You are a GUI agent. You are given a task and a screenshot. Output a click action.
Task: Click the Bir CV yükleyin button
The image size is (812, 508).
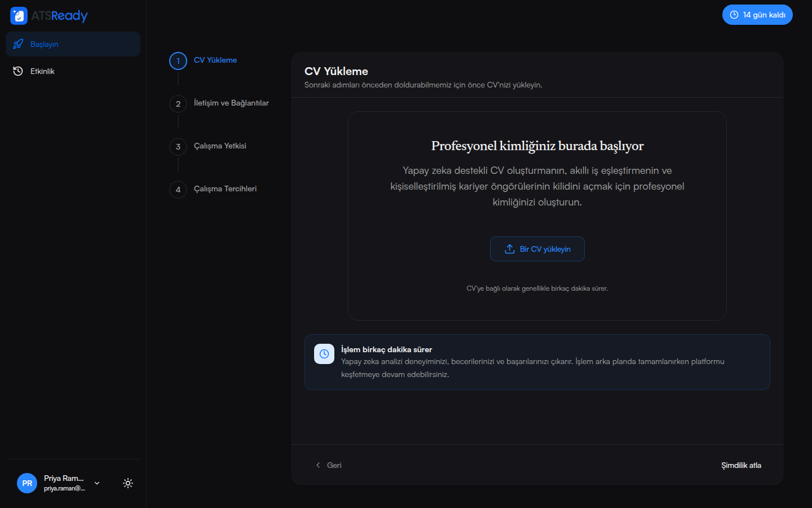pos(537,249)
